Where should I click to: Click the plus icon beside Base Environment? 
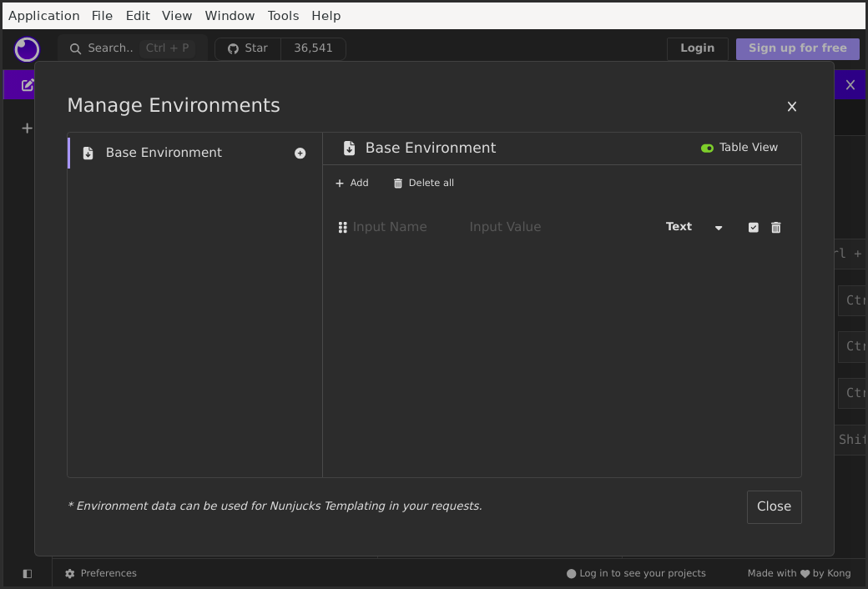tap(300, 154)
